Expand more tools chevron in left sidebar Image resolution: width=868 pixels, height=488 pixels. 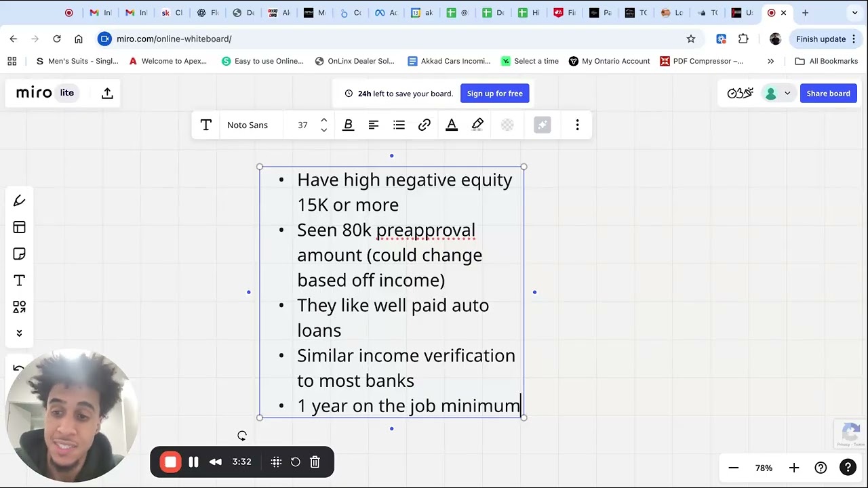19,333
